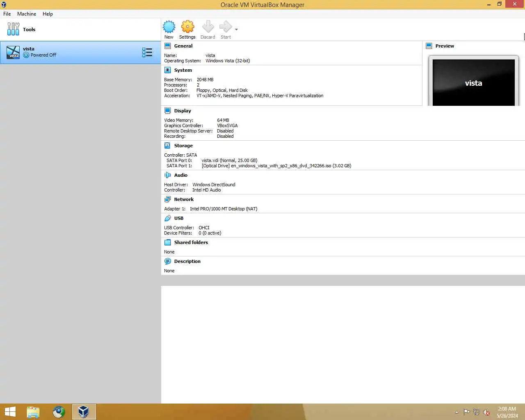Viewport: 525px width, 420px height.
Task: Click the Description section icon
Action: [167, 261]
